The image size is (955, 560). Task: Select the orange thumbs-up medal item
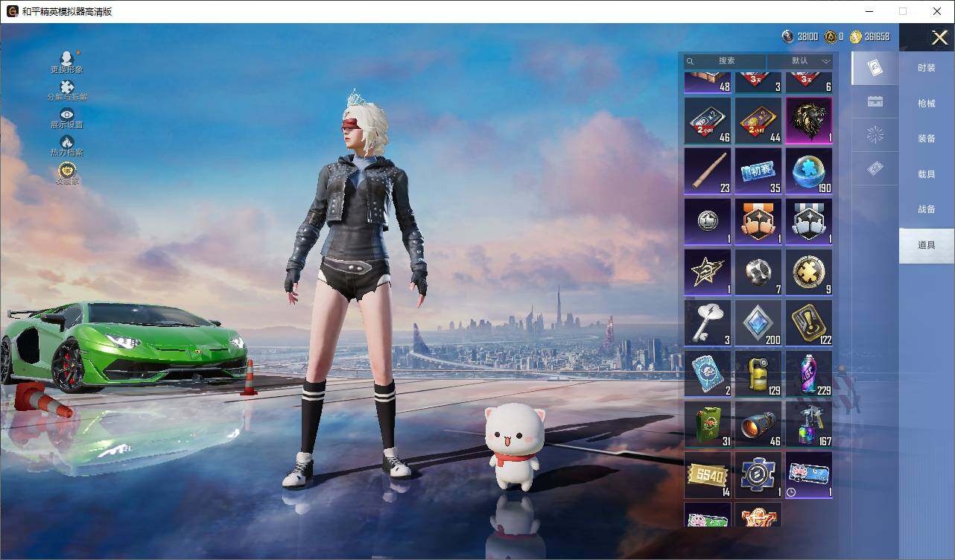(x=758, y=222)
